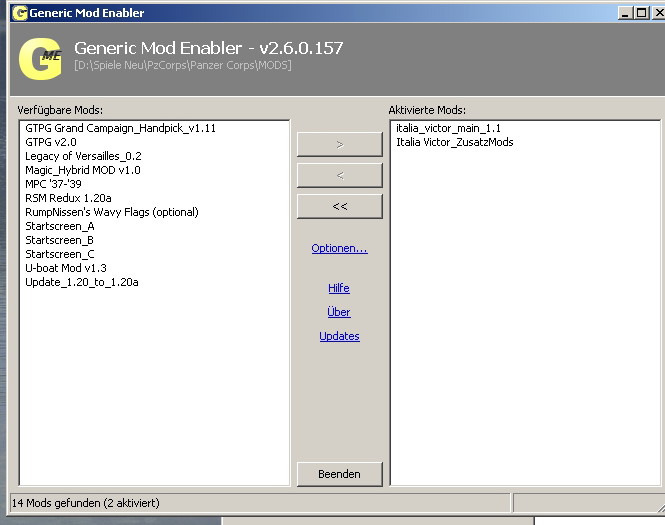
Task: Minimize the Generic Mod Enabler window
Action: tap(624, 13)
